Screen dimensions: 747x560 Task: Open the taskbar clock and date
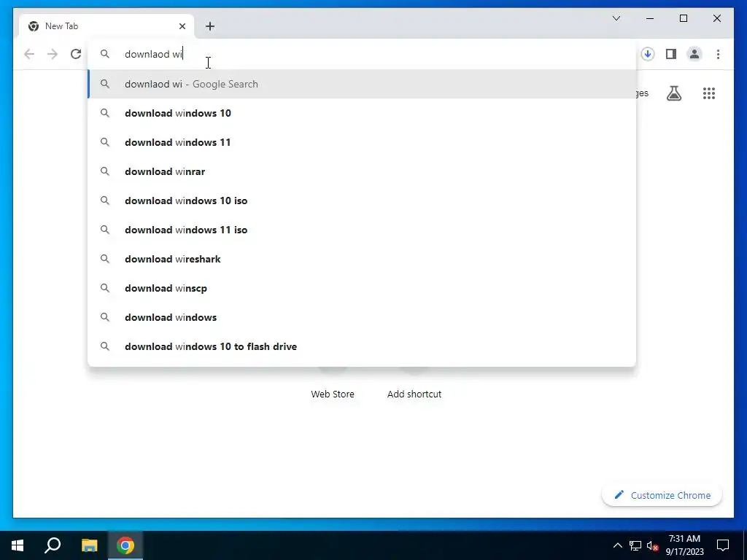pos(684,545)
